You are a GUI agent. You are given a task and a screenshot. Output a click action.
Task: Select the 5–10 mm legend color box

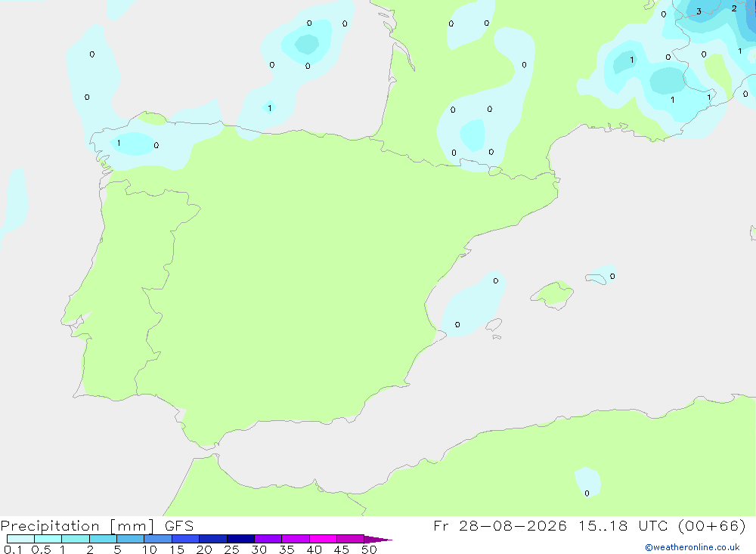[x=130, y=539]
